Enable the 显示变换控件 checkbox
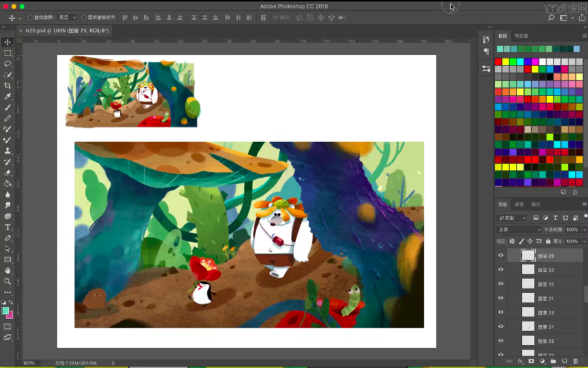The image size is (588, 368). (83, 18)
